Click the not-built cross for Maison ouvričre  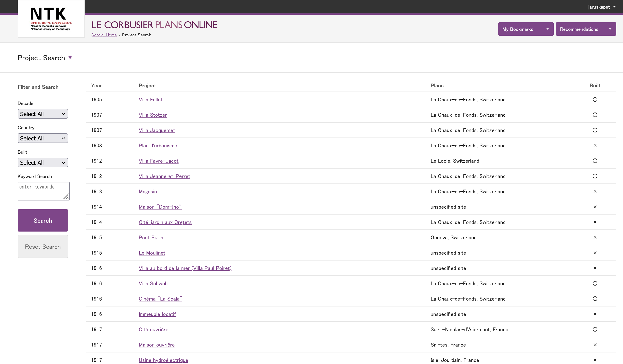595,345
